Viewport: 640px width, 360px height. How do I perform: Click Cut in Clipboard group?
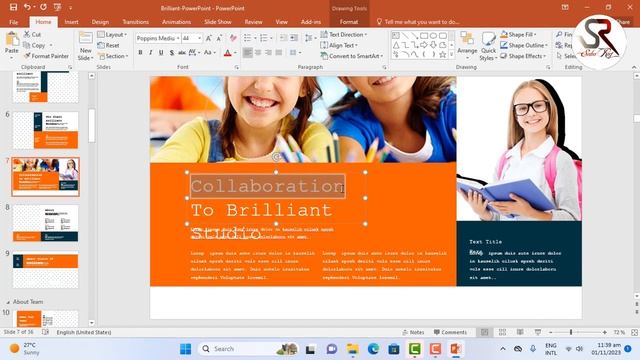[x=32, y=34]
